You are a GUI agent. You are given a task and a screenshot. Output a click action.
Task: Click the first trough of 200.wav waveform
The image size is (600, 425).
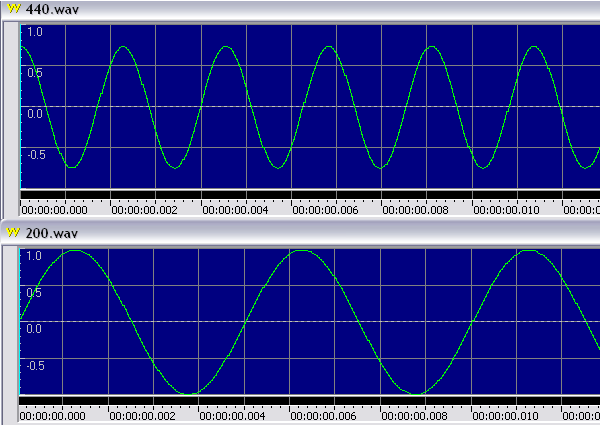point(189,393)
